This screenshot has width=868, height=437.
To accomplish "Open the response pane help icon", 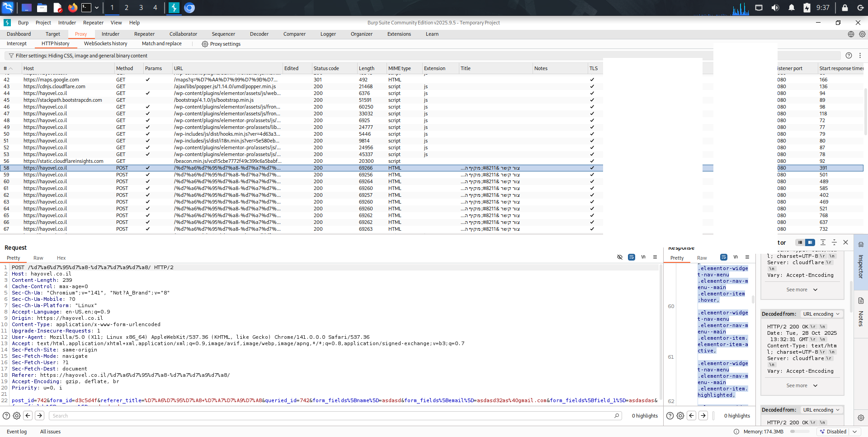I will click(x=670, y=416).
